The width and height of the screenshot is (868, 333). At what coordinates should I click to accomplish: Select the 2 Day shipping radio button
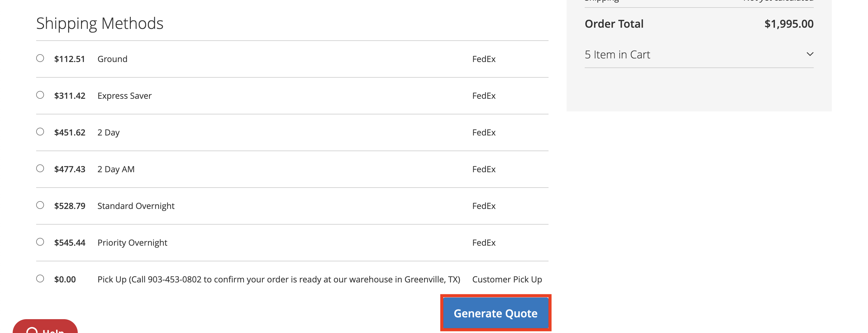[40, 132]
